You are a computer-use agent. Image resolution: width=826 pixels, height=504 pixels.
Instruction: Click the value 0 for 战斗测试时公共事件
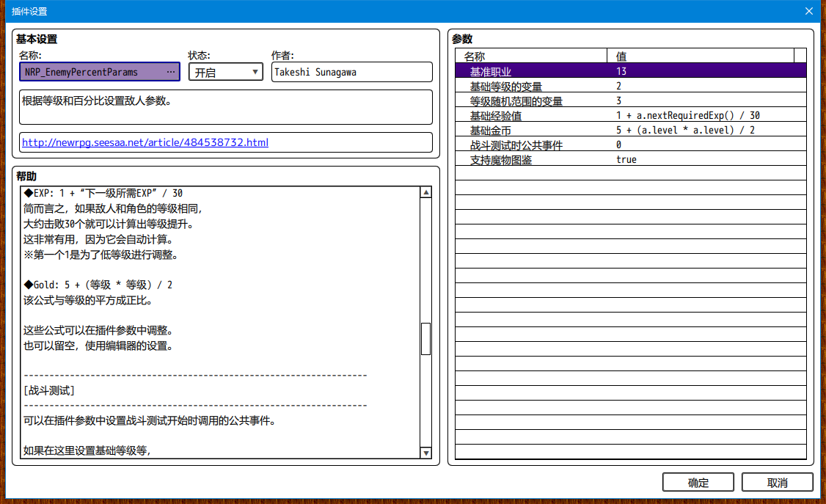pyautogui.click(x=618, y=145)
